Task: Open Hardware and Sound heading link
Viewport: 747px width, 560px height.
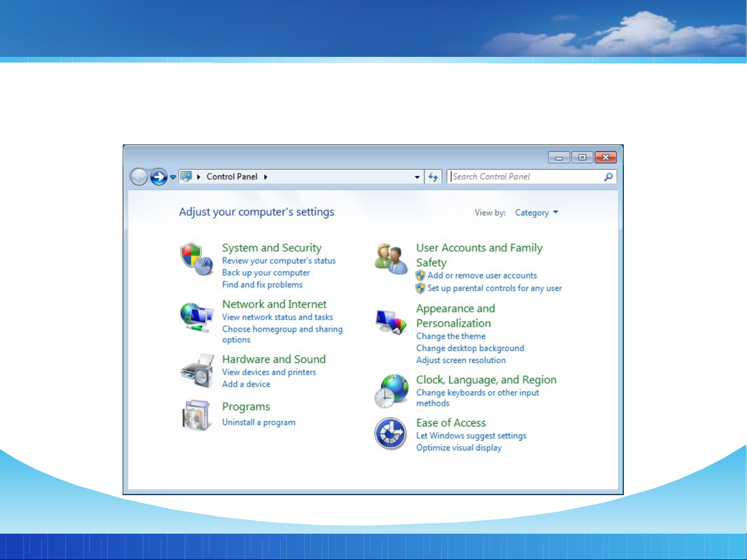Action: pos(274,359)
